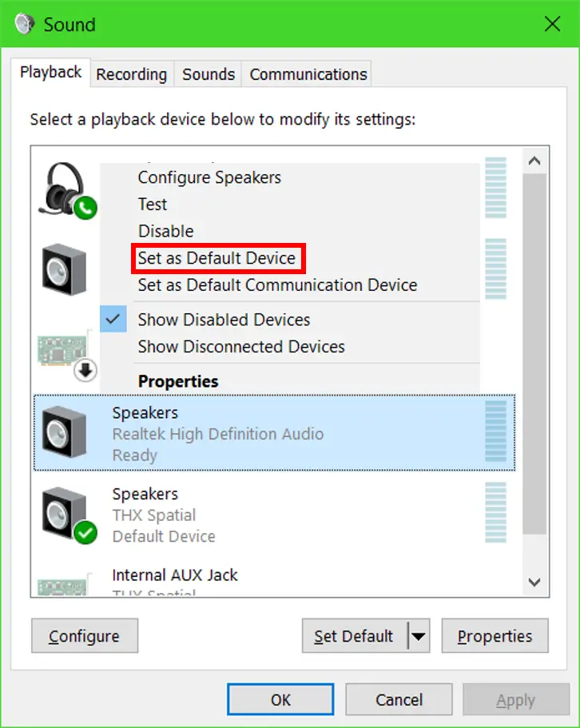
Task: Open the Set Default dropdown arrow
Action: pos(419,635)
